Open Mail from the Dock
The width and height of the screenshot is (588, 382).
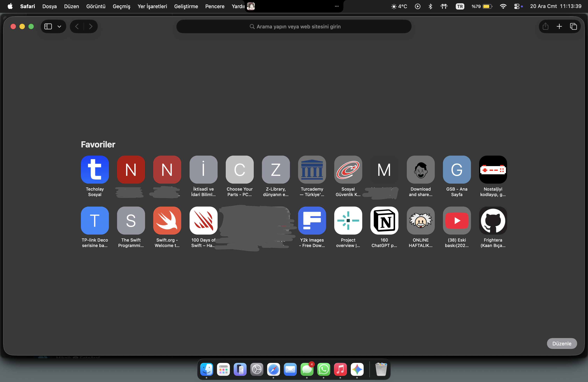[x=290, y=369]
